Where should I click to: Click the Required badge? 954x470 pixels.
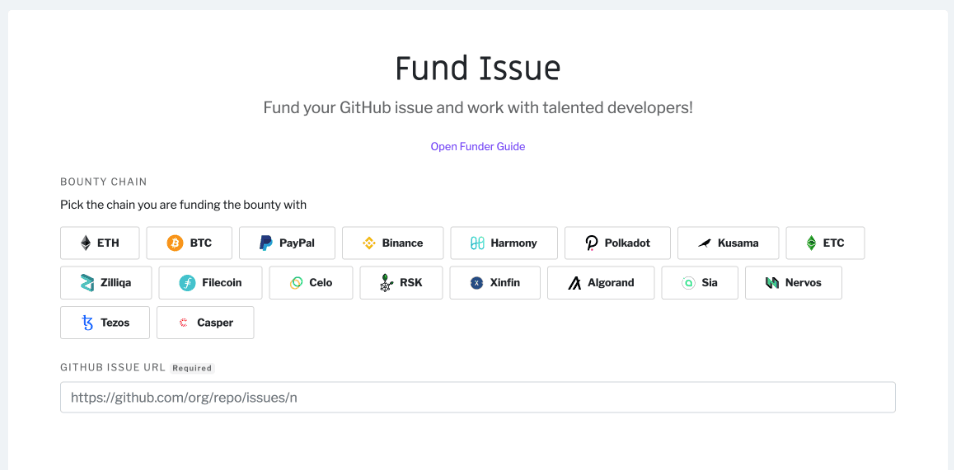192,368
